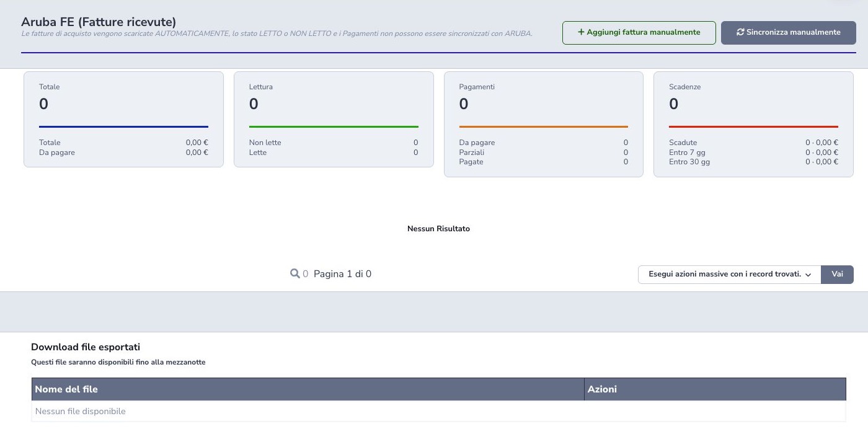The width and height of the screenshot is (868, 434).
Task: Click the Vai button
Action: (x=837, y=274)
